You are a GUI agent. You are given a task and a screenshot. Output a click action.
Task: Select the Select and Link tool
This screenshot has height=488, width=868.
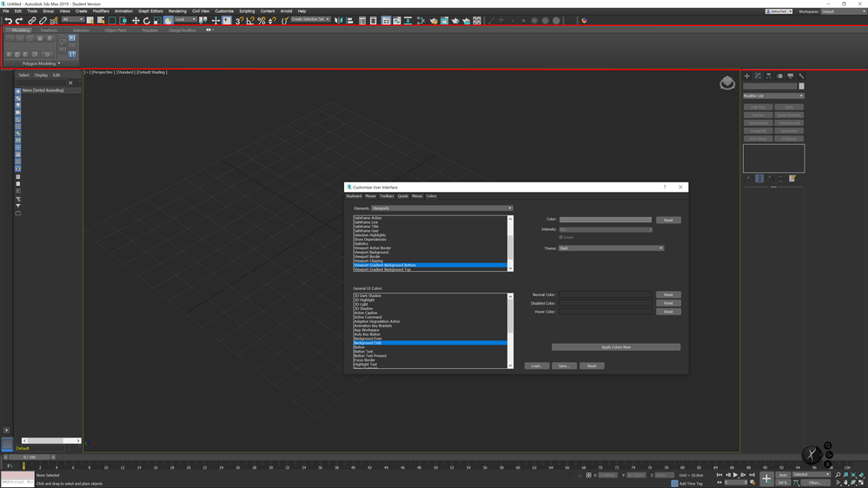point(31,21)
